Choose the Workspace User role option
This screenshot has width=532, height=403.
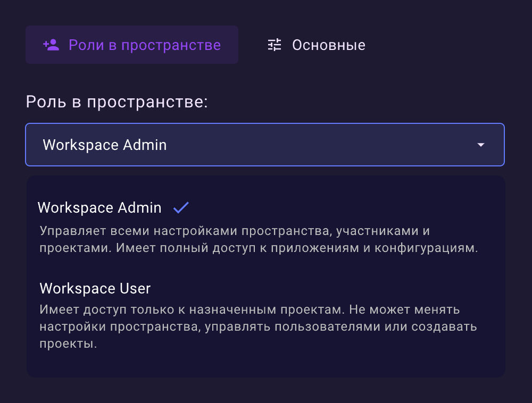(95, 289)
